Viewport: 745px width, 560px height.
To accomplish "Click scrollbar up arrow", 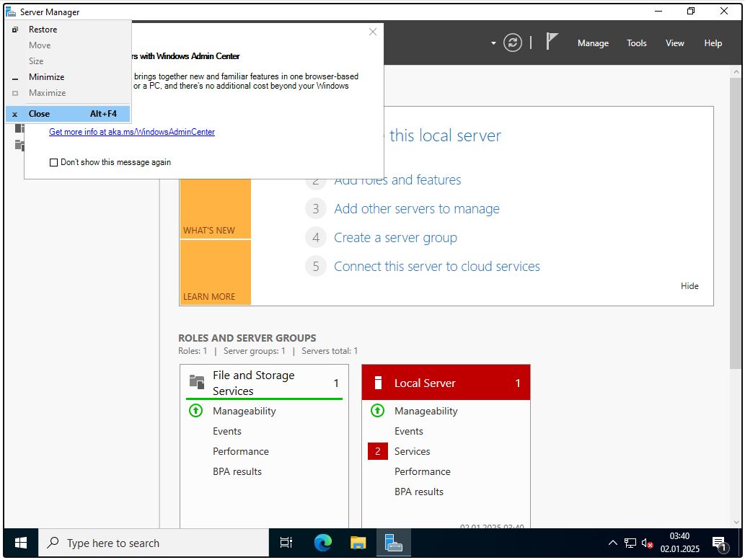I will coord(736,72).
